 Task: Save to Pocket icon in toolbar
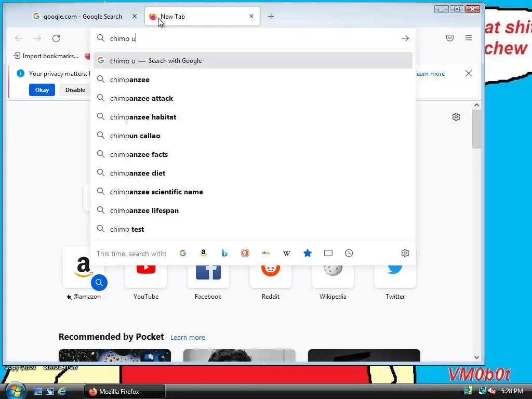(x=450, y=38)
